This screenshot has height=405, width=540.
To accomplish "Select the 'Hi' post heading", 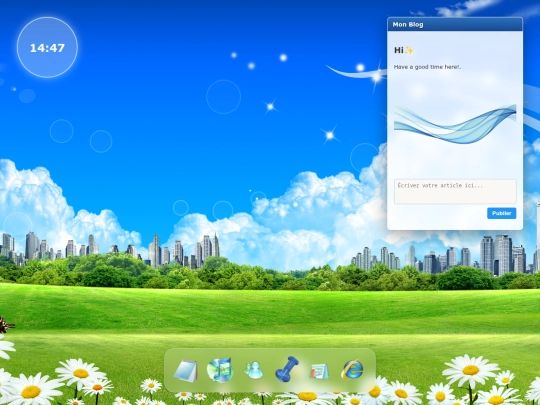I will click(403, 50).
